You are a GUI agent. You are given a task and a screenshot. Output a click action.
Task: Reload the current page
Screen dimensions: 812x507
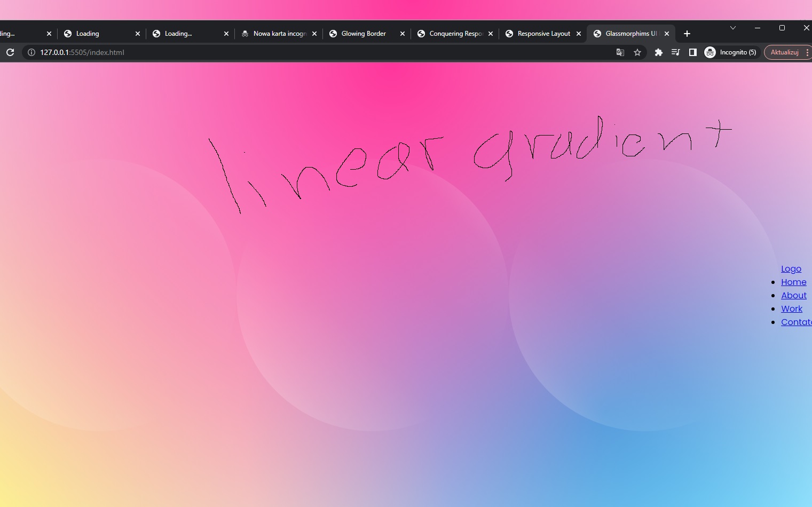click(10, 52)
